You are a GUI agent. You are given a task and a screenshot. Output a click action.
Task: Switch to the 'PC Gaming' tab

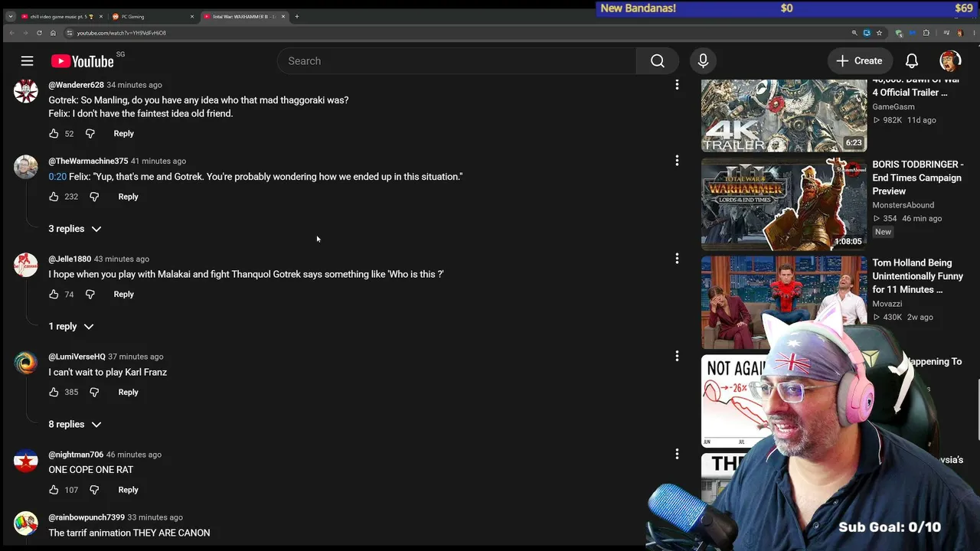pyautogui.click(x=152, y=16)
